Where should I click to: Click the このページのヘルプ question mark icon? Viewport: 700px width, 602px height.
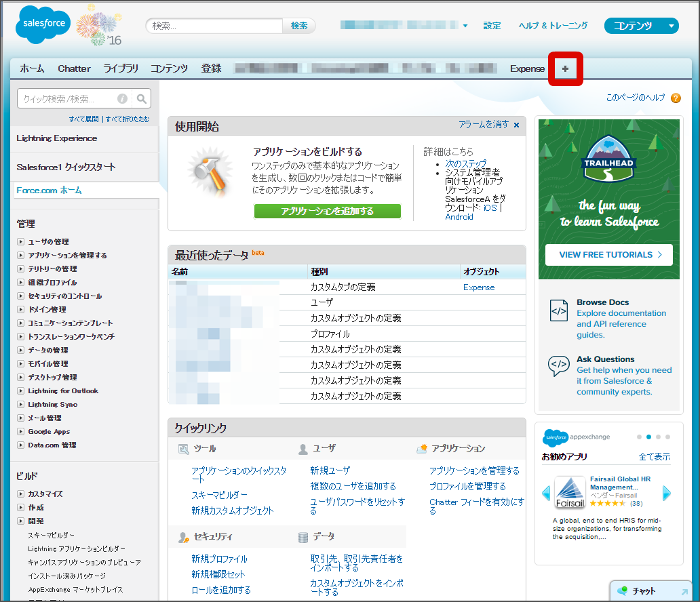point(676,98)
